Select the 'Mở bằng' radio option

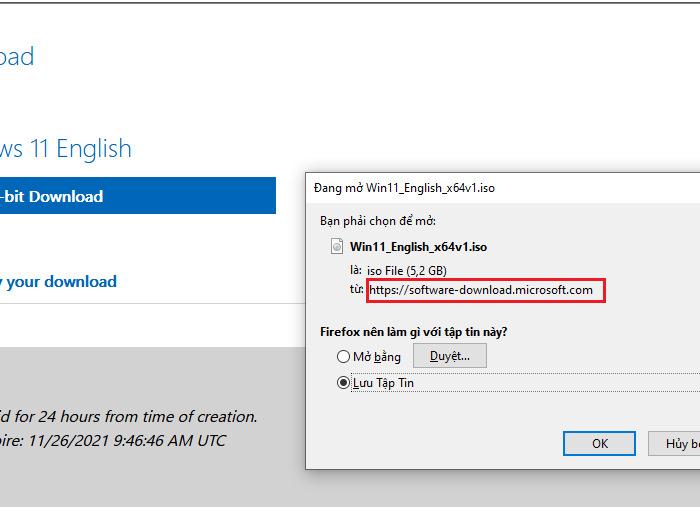(x=344, y=357)
